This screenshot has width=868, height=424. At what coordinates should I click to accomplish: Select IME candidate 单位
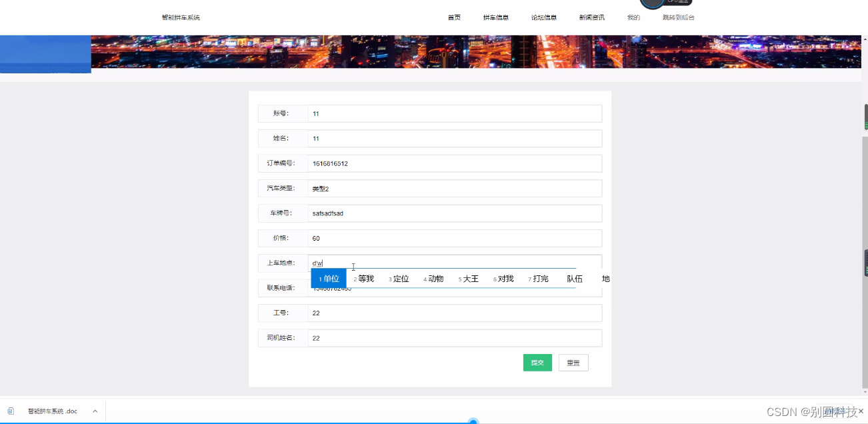point(329,279)
